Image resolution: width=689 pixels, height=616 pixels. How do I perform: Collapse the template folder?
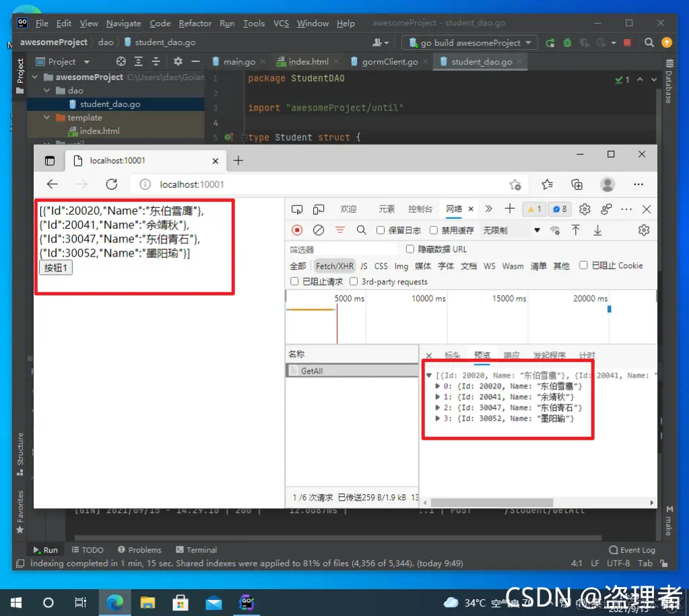pyautogui.click(x=47, y=118)
